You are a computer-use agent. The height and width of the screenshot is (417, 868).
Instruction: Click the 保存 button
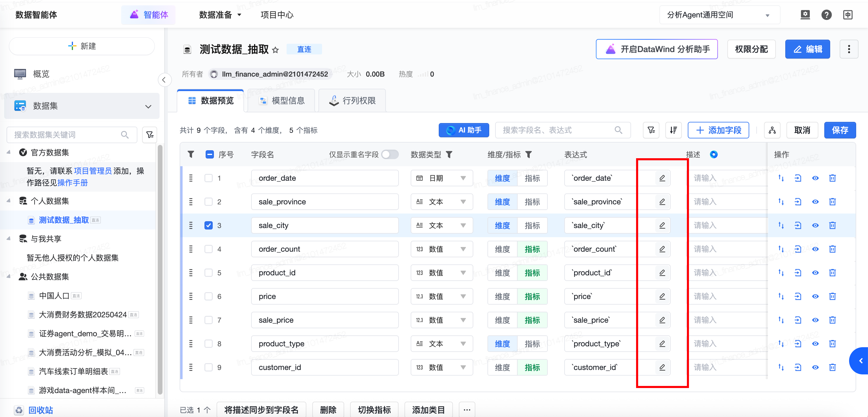point(840,130)
